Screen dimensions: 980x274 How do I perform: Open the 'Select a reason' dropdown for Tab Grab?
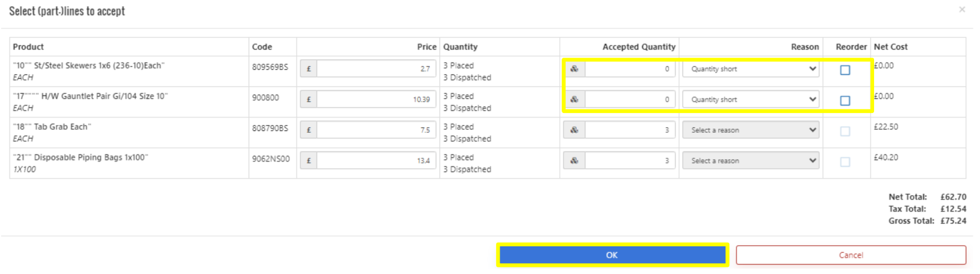tap(751, 130)
